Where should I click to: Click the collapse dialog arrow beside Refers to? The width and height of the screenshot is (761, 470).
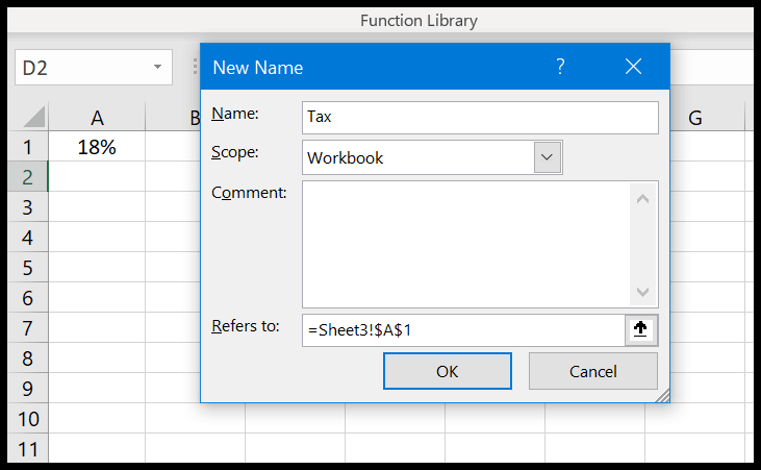(x=641, y=330)
